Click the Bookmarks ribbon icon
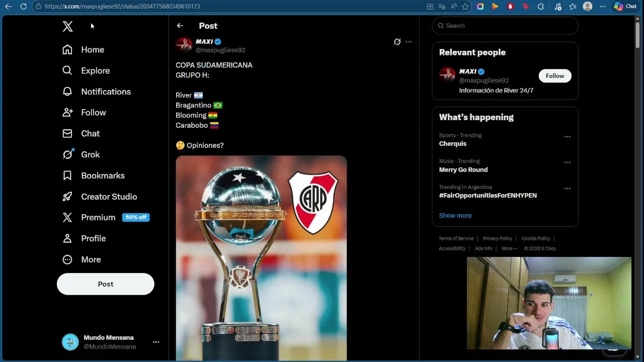 (x=67, y=175)
